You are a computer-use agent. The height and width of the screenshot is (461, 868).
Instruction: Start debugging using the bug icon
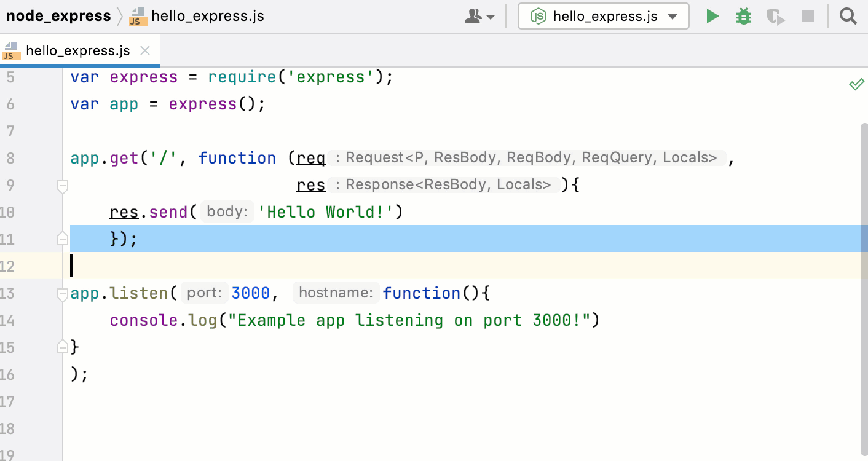point(743,16)
